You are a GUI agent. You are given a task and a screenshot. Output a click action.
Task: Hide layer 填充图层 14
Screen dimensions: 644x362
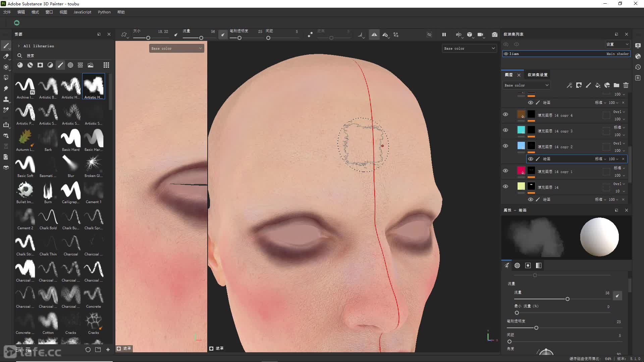coord(505,187)
